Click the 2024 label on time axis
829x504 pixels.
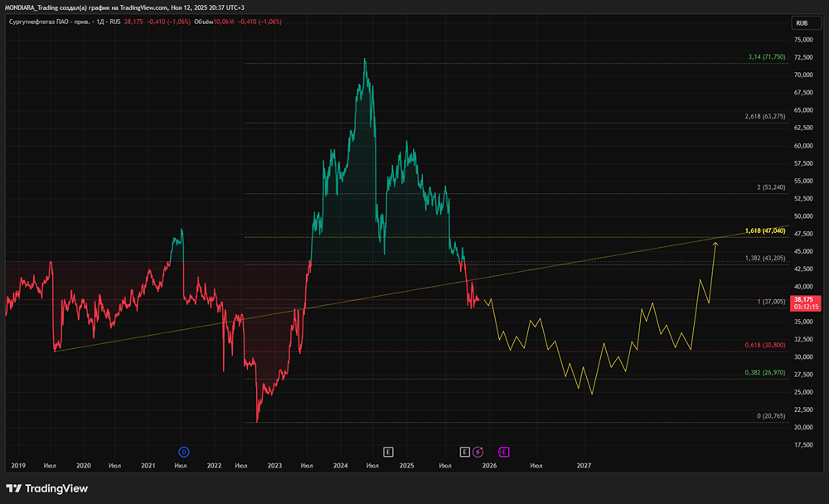(341, 465)
